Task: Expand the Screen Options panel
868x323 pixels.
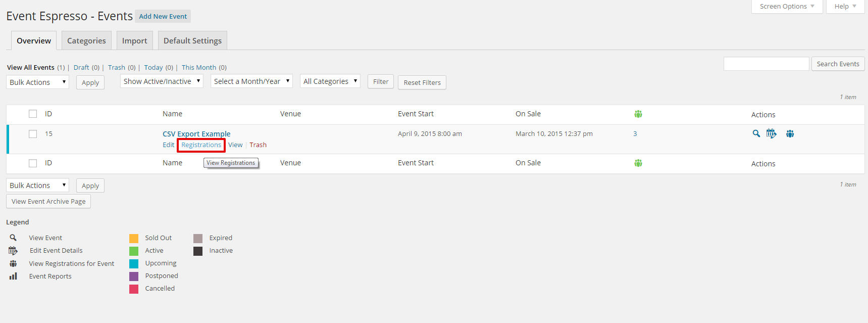Action: point(787,6)
